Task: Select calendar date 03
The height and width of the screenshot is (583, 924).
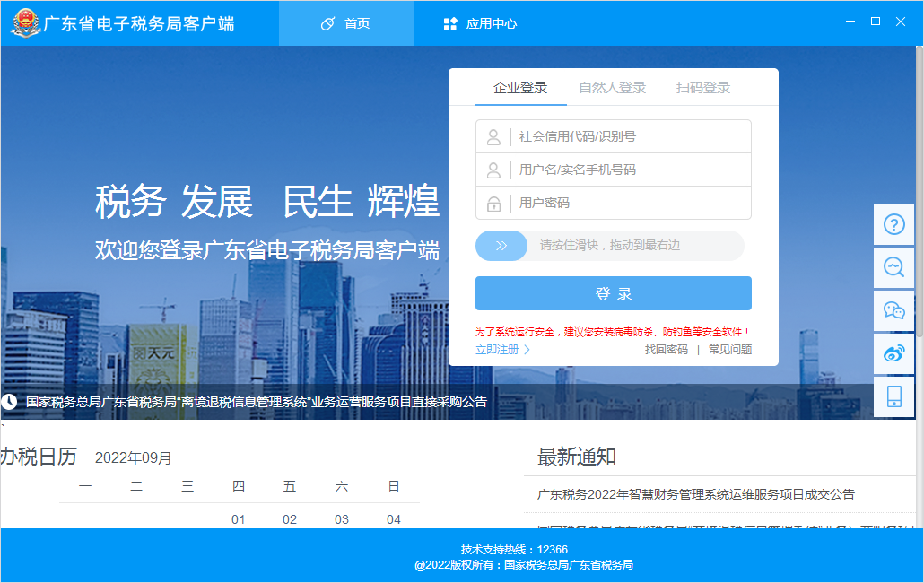Action: [x=342, y=519]
